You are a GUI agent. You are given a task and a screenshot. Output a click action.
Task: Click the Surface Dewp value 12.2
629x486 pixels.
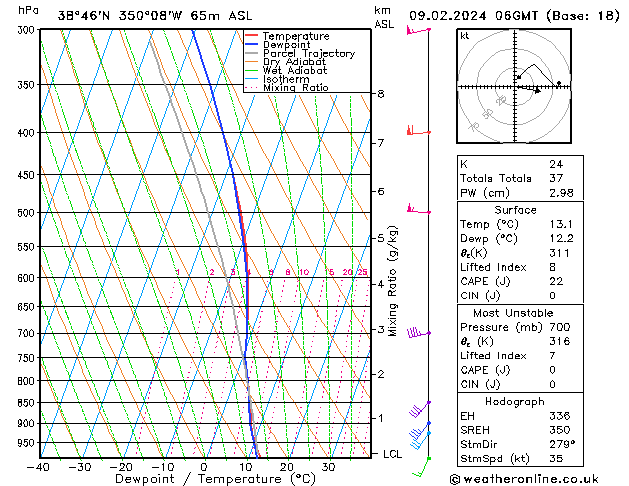[561, 238]
